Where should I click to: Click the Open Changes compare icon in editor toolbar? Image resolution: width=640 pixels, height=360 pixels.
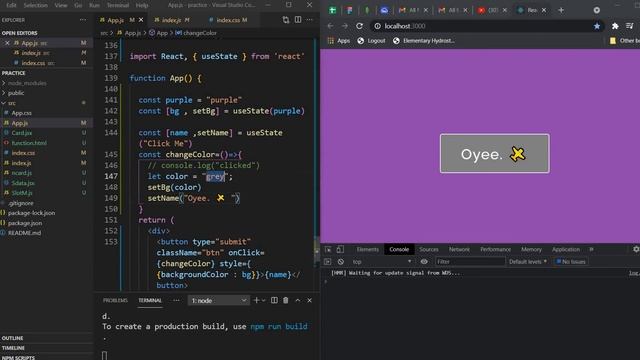(286, 20)
